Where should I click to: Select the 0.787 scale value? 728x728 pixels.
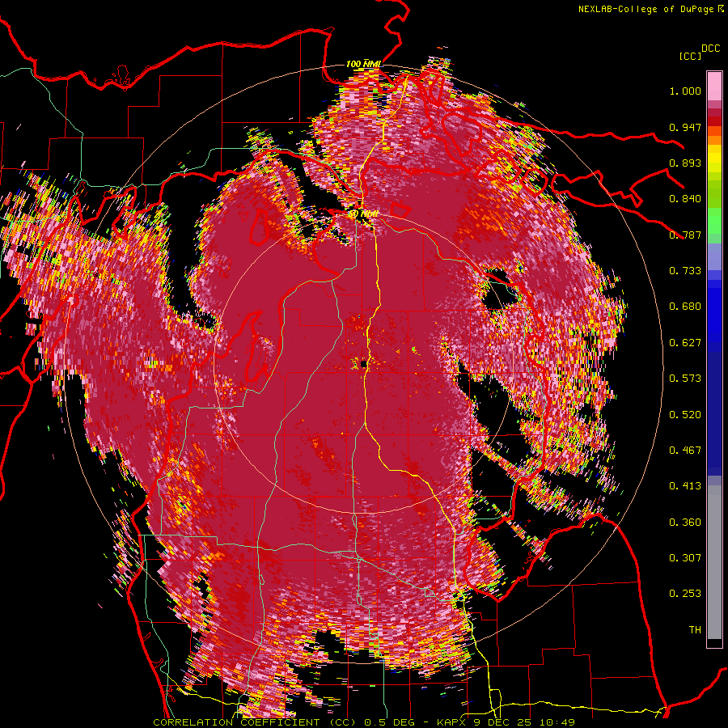685,235
